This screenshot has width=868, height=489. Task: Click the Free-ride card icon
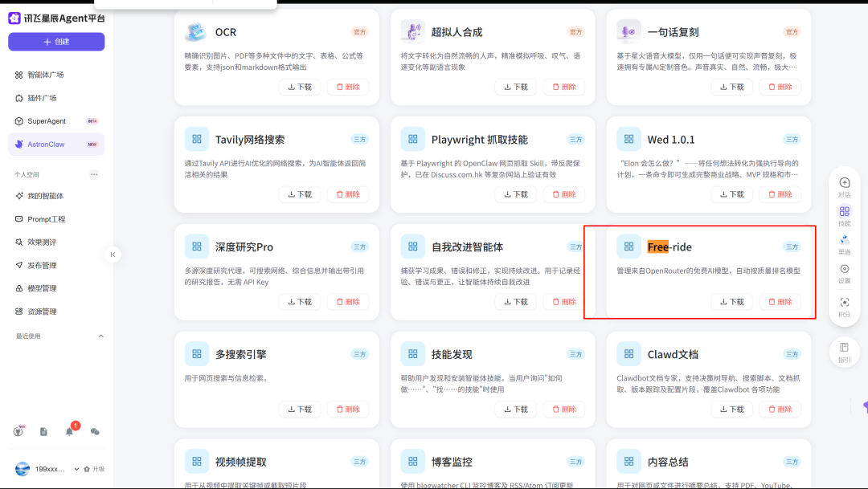coord(628,247)
